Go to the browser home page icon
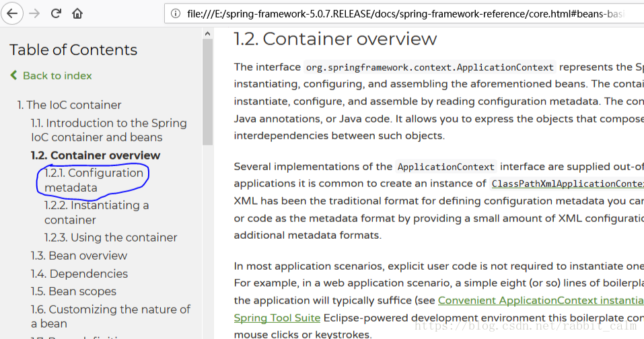Screen dimensions: 644x339 [x=77, y=13]
